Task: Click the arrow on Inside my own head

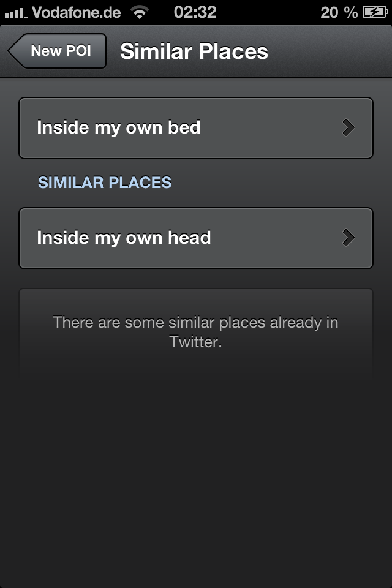Action: pyautogui.click(x=349, y=238)
